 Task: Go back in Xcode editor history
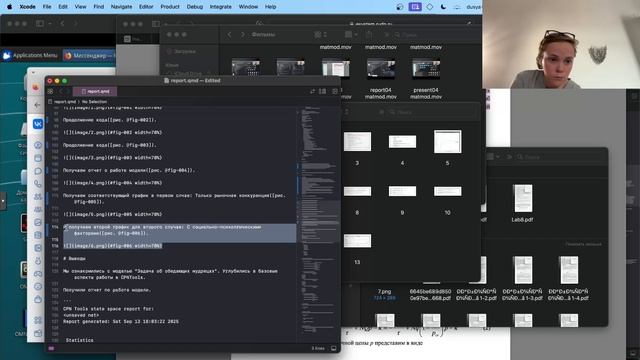tap(60, 91)
